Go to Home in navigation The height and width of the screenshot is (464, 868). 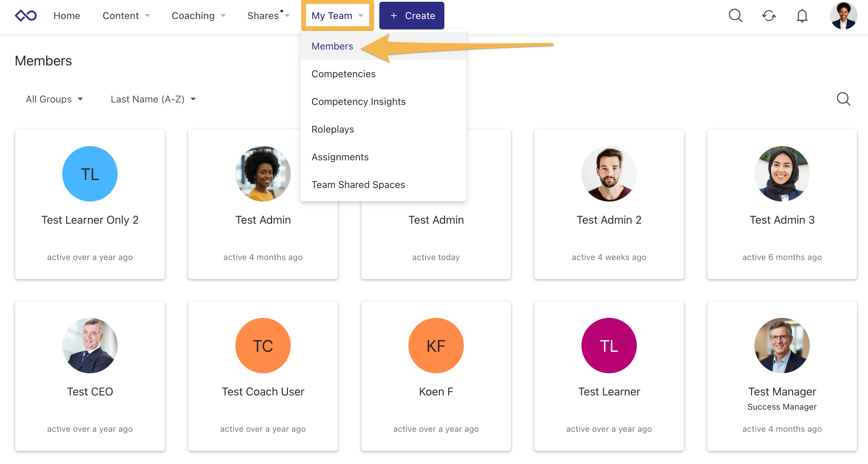tap(67, 16)
